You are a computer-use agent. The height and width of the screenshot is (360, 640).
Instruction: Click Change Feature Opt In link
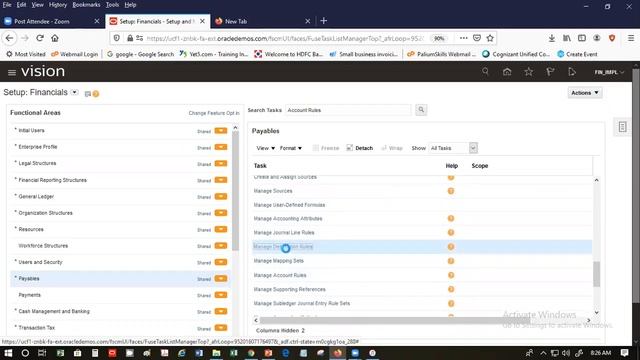click(x=214, y=113)
